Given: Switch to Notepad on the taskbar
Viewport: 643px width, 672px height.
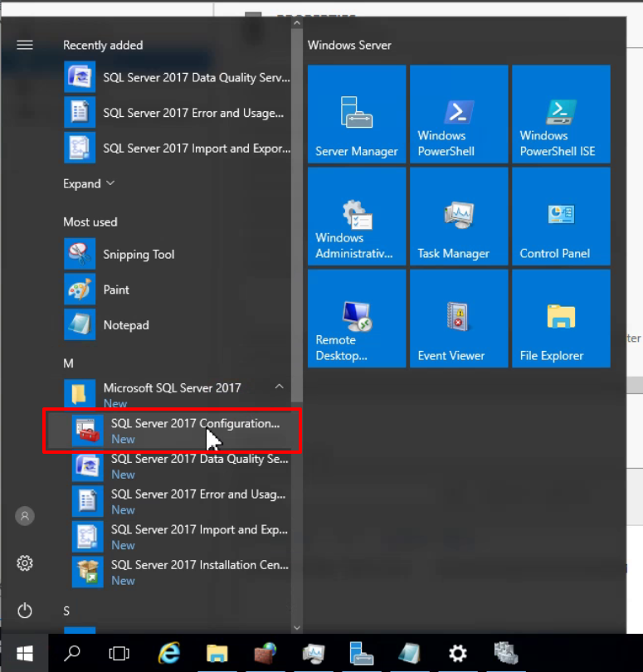Looking at the screenshot, I should point(409,653).
